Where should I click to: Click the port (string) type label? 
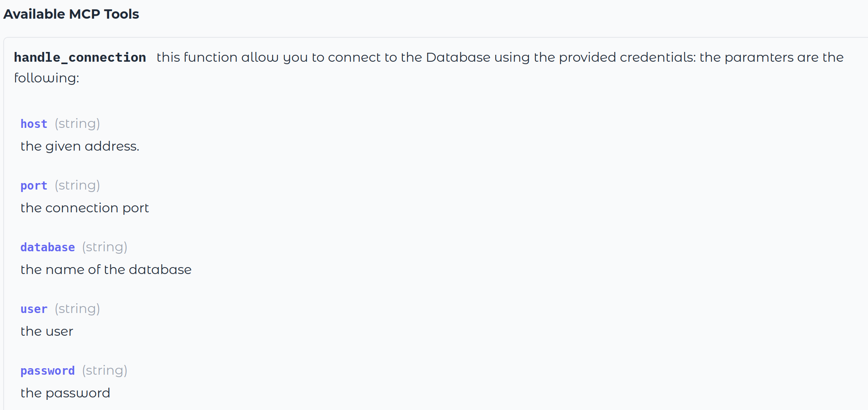(77, 186)
